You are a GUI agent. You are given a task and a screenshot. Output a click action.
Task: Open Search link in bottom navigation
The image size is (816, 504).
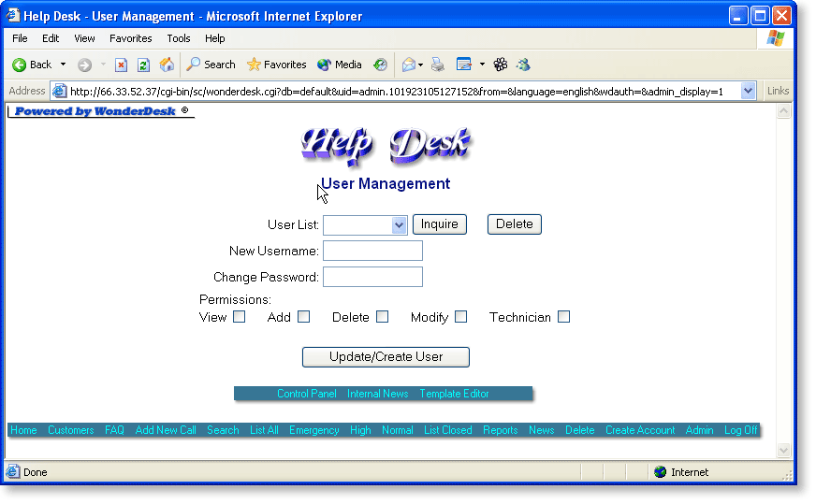(x=223, y=430)
